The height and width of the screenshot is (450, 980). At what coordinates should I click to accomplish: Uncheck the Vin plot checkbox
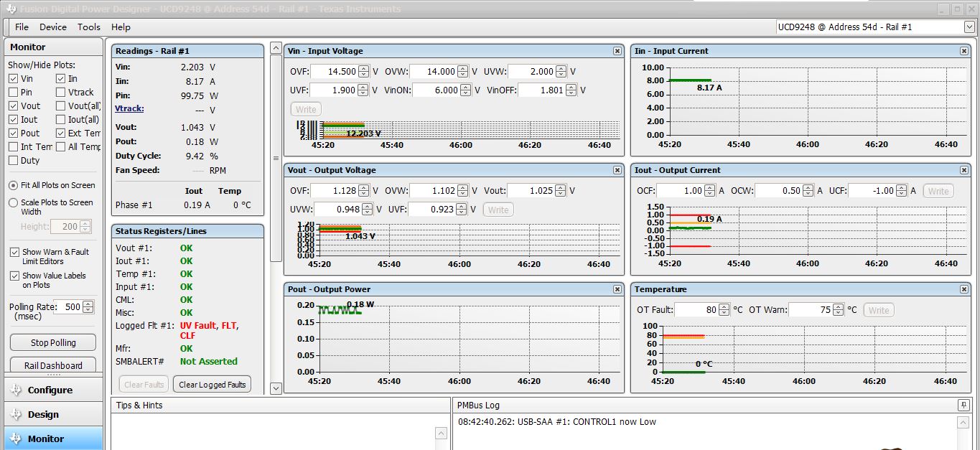(14, 79)
